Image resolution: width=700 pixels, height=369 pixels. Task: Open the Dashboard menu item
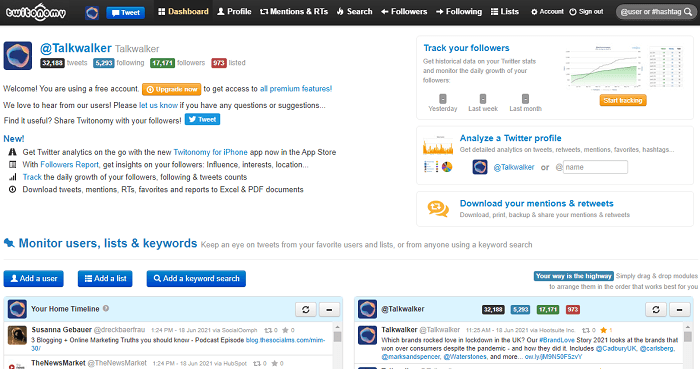[x=183, y=12]
